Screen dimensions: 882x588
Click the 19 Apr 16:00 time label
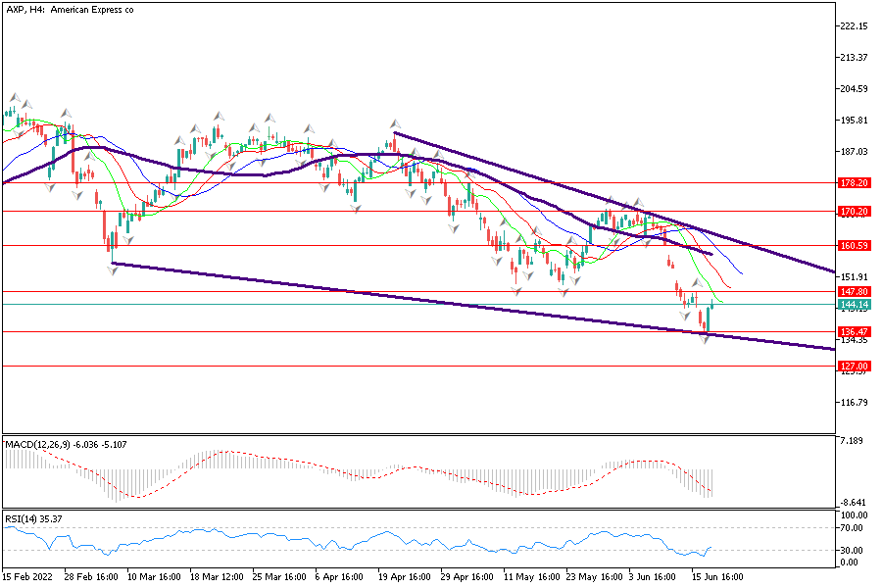406,579
